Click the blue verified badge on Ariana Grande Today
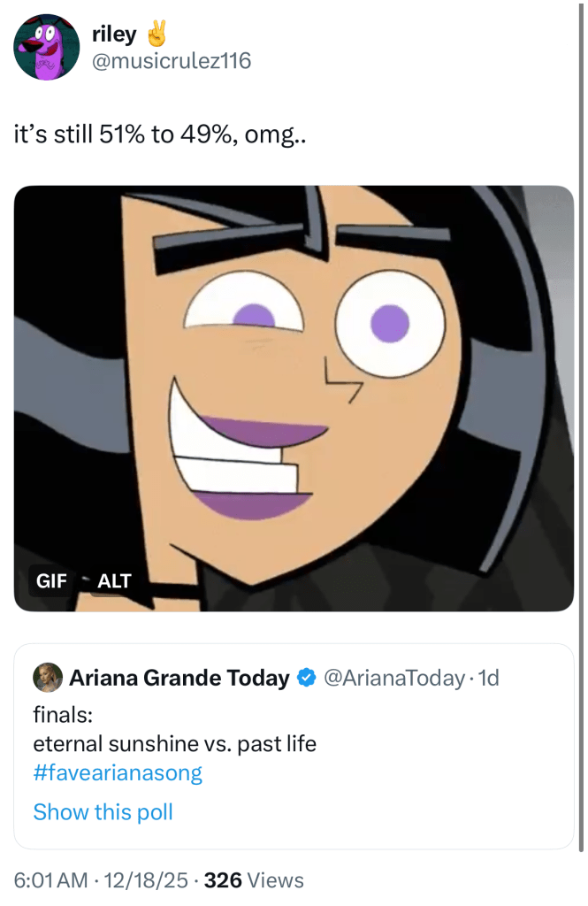 (x=306, y=679)
